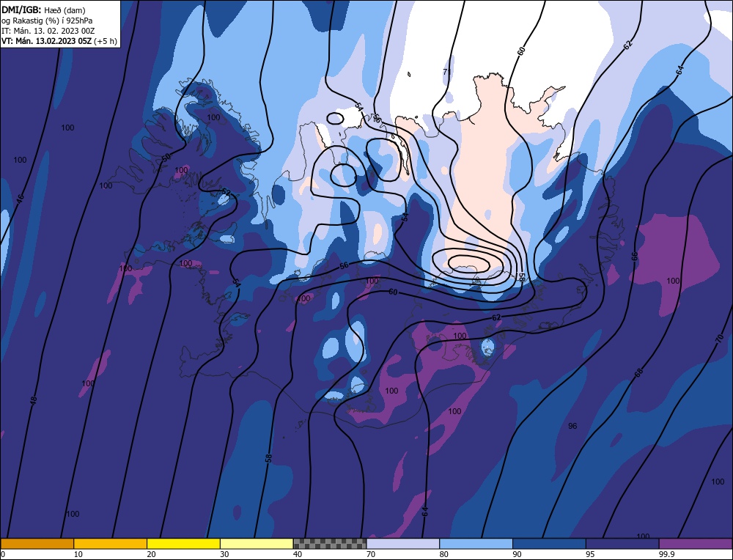
Task: Click the medium blue 90–95 legend swatch
Action: [549, 543]
